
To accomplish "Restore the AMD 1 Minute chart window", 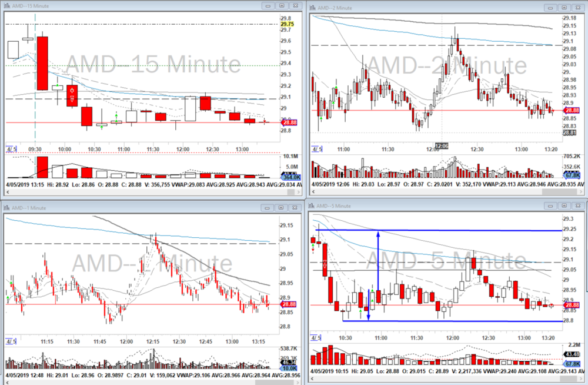I will [x=281, y=207].
